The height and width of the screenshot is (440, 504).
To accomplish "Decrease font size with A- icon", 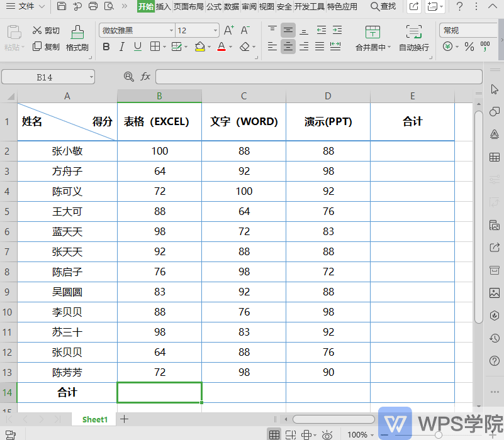I will (245, 30).
